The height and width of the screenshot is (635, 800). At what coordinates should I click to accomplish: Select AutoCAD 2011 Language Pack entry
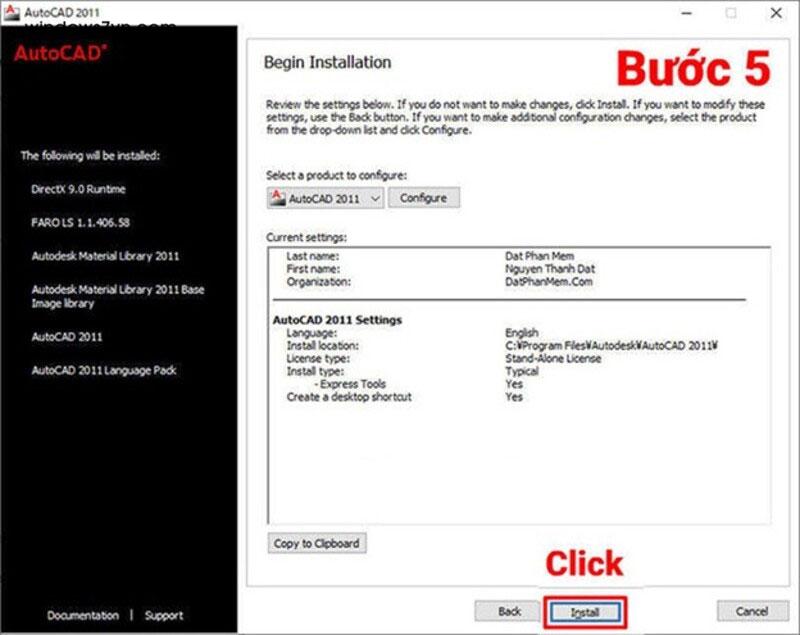pos(103,370)
